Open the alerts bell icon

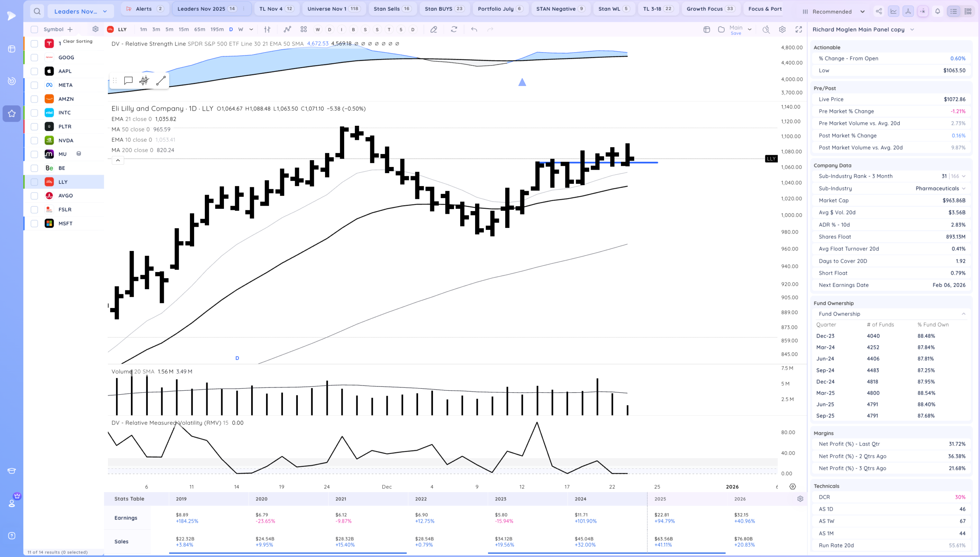pos(938,11)
